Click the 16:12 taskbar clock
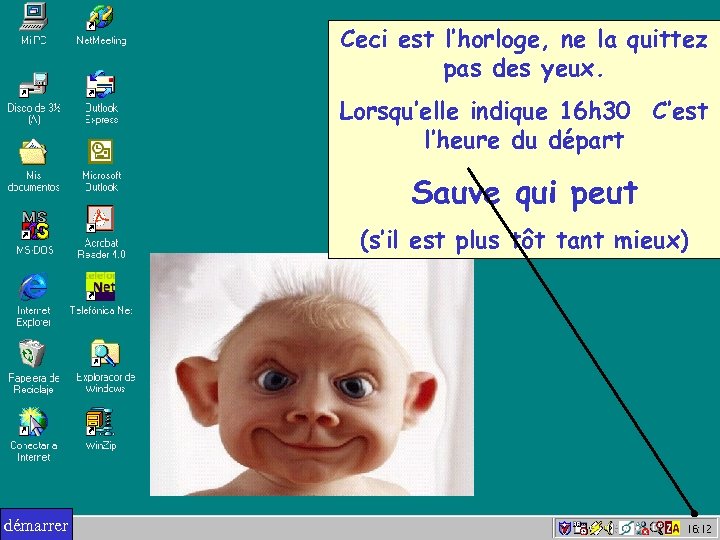The height and width of the screenshot is (540, 720). pyautogui.click(x=700, y=529)
